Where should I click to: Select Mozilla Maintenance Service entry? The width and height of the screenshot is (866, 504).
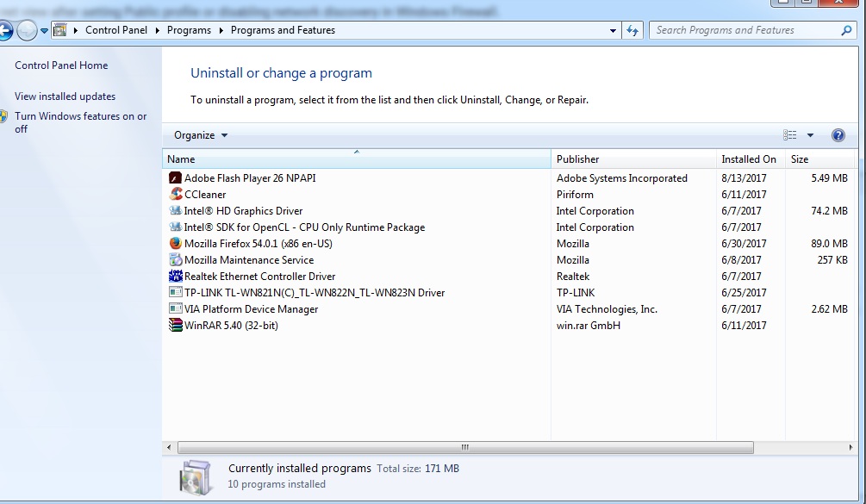click(248, 260)
